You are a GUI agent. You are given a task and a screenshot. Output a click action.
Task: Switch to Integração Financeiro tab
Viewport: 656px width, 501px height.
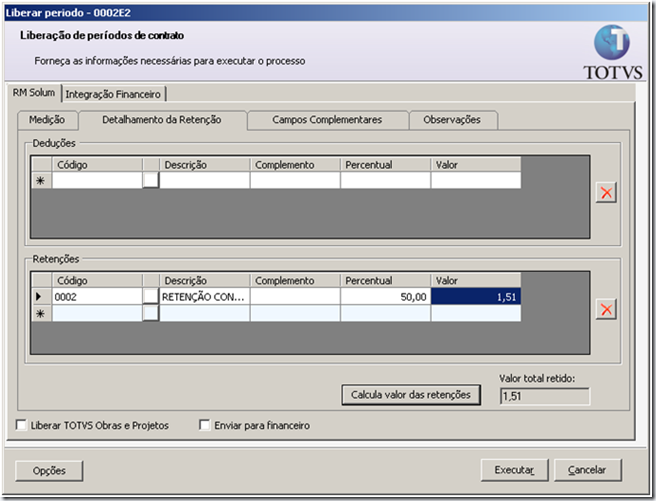click(113, 95)
